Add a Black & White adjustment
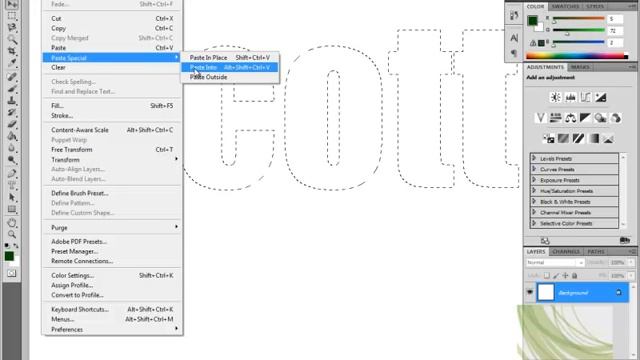This screenshot has height=360, width=640. tap(585, 118)
